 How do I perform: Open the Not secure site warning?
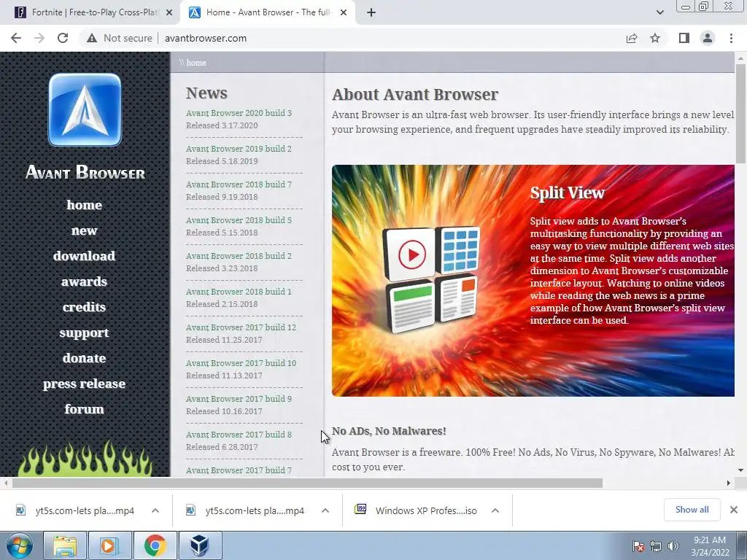120,38
